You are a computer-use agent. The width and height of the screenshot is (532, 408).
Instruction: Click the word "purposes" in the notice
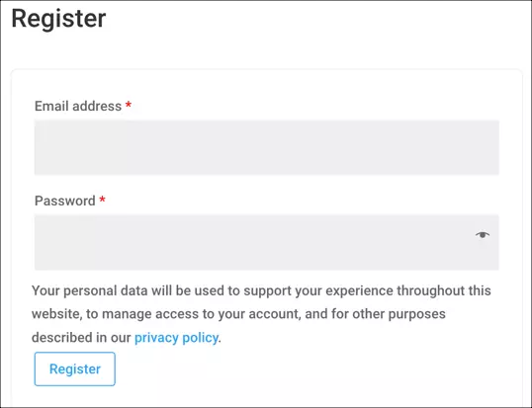tap(416, 315)
